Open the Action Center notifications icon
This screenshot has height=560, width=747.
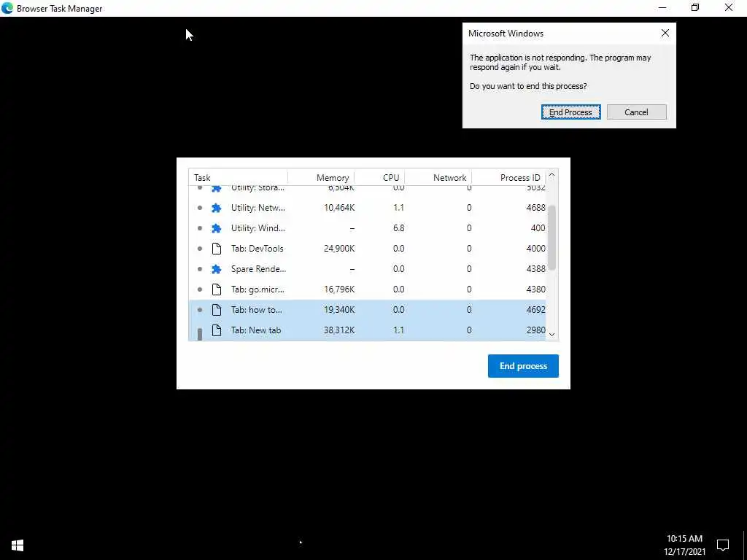(723, 545)
